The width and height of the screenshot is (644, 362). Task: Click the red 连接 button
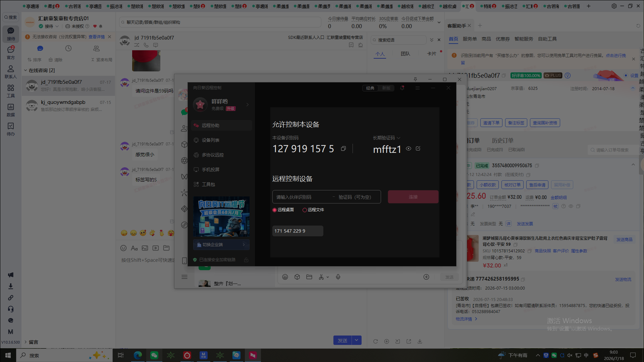(413, 197)
